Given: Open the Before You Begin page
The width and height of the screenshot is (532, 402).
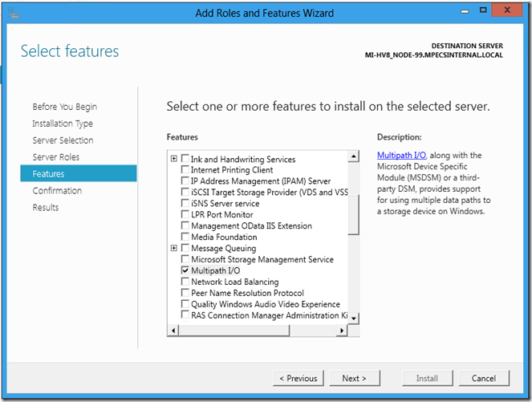Looking at the screenshot, I should 64,107.
